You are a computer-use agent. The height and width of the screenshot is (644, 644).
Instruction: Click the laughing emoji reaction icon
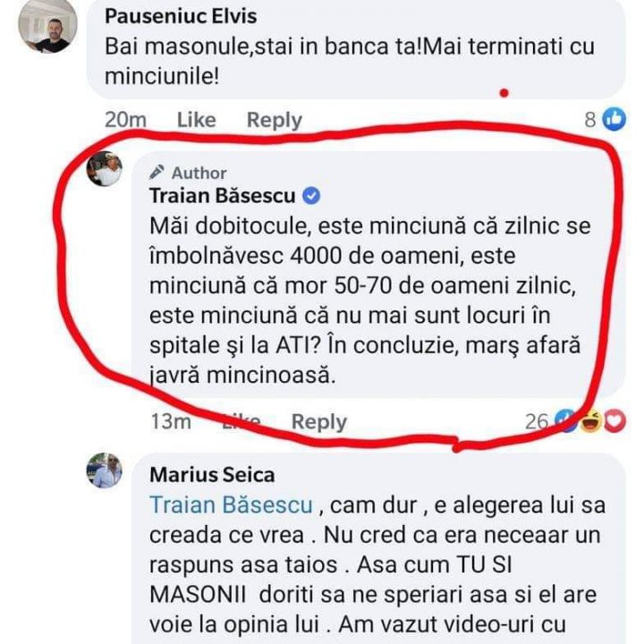point(590,421)
